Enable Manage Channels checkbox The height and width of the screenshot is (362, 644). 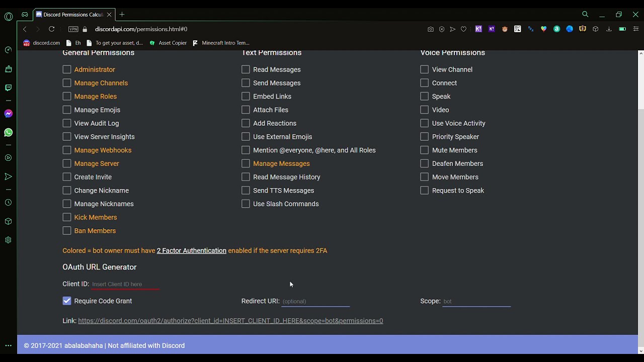[67, 83]
